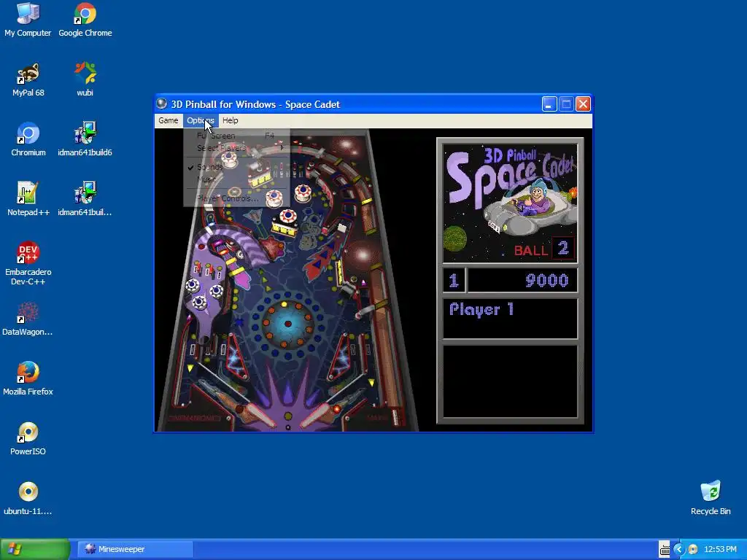The width and height of the screenshot is (747, 560).
Task: Open Player Controls... from the Options menu
Action: [237, 198]
